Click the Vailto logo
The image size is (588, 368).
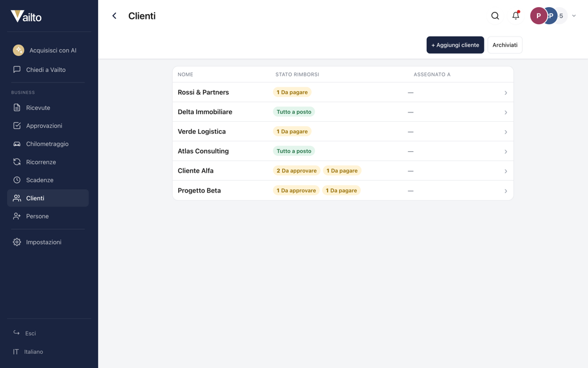coord(26,16)
